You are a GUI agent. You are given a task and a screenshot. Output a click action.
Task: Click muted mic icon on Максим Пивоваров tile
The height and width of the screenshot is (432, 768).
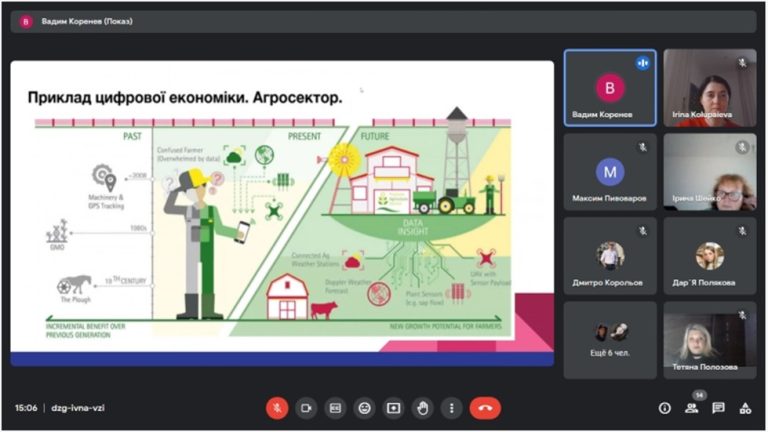coord(643,146)
